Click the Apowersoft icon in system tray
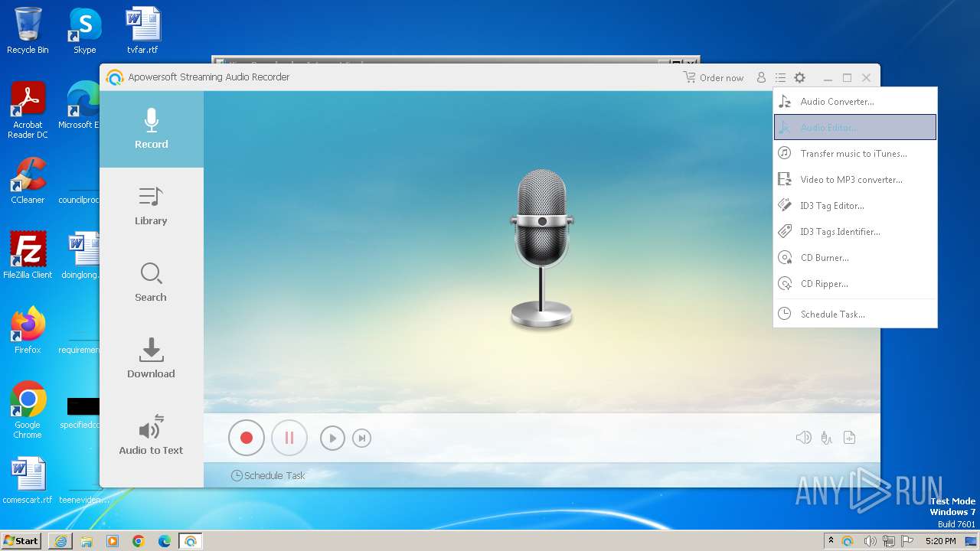980x551 pixels. (848, 541)
